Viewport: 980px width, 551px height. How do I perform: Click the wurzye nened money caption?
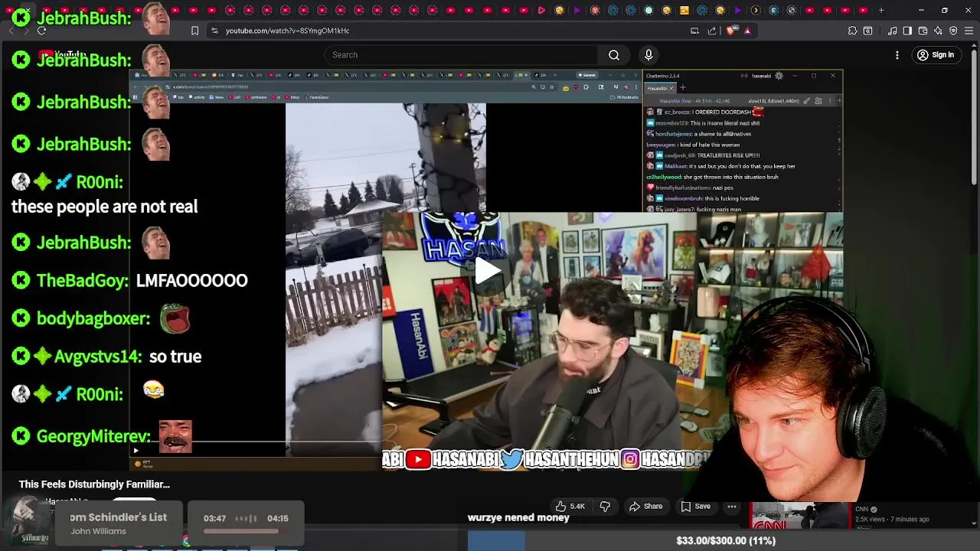tap(518, 518)
